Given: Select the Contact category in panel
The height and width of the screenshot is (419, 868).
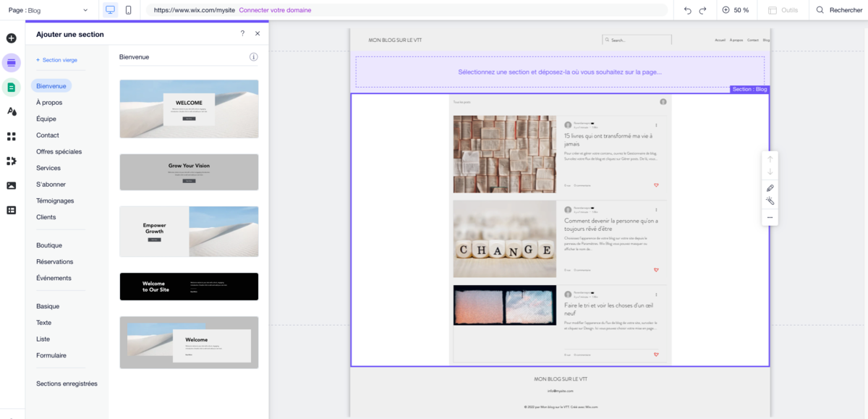Looking at the screenshot, I should [48, 135].
